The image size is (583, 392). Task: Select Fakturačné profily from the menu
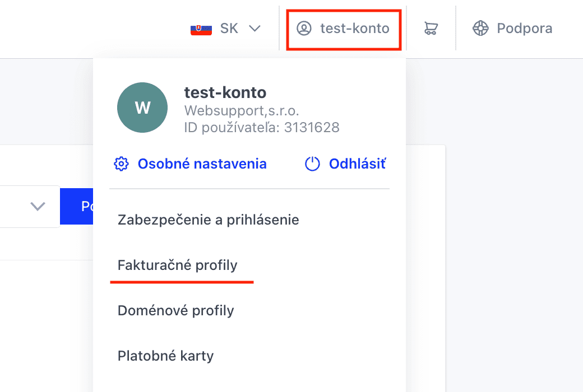click(x=177, y=265)
